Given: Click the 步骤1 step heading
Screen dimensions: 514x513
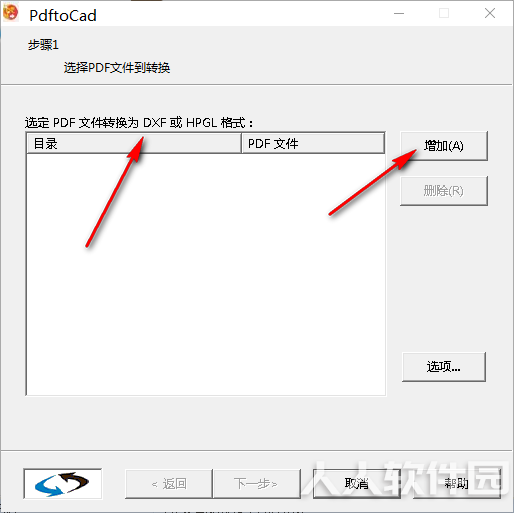Looking at the screenshot, I should click(43, 45).
